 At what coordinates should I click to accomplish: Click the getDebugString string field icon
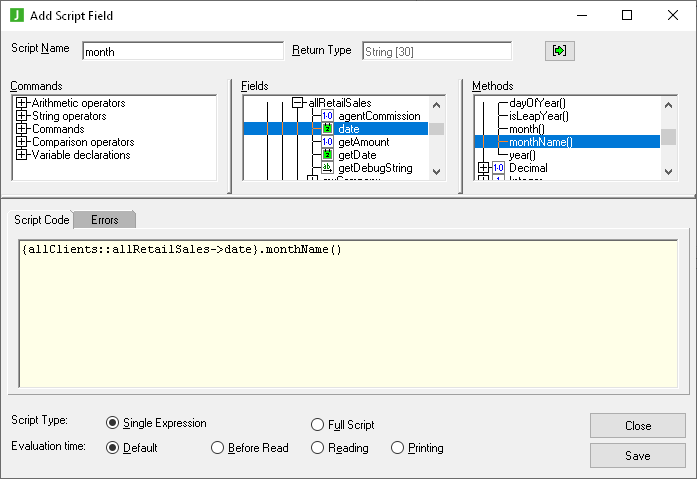(327, 168)
